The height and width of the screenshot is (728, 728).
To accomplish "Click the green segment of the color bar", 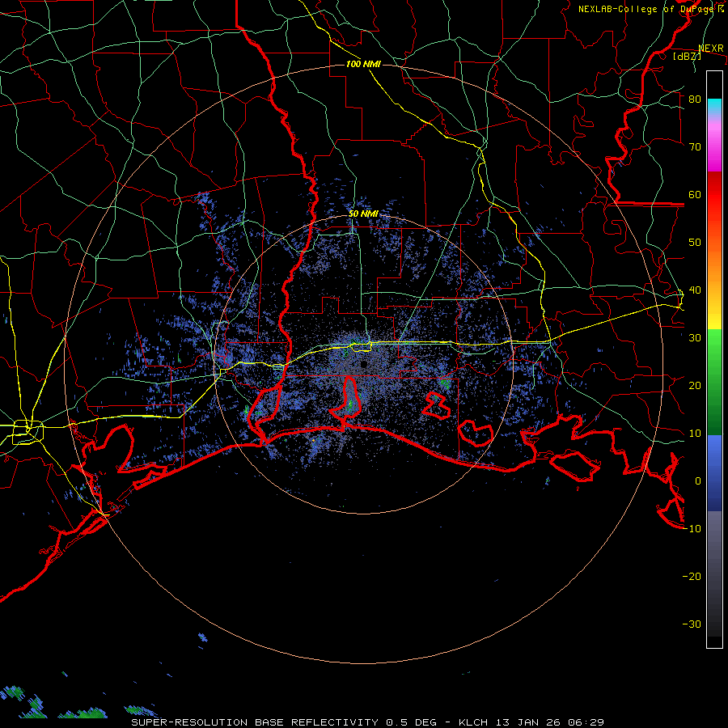I will (x=714, y=383).
